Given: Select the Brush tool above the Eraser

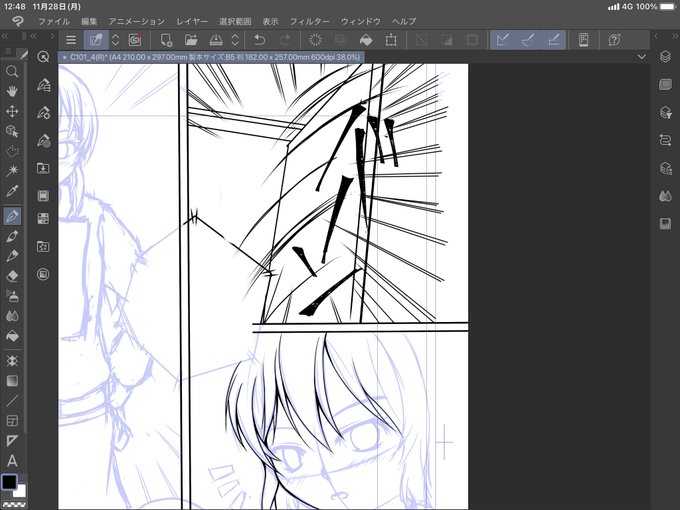Looking at the screenshot, I should pos(12,256).
